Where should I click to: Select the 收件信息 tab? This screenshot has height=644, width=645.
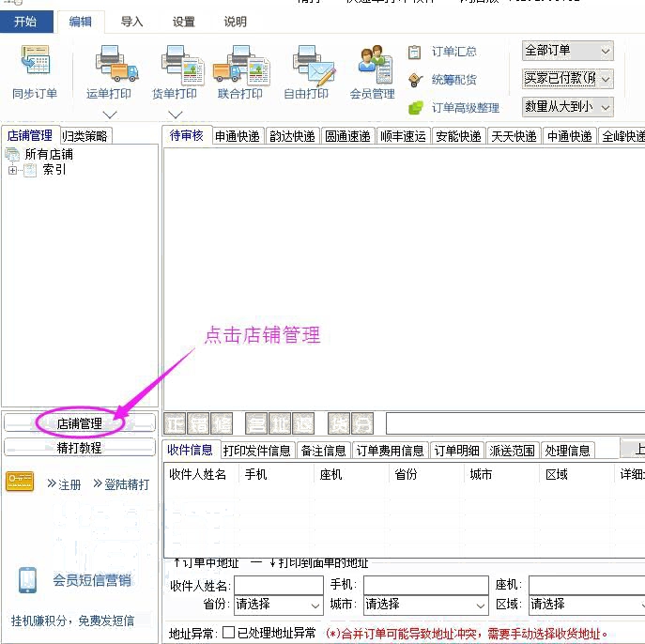190,450
